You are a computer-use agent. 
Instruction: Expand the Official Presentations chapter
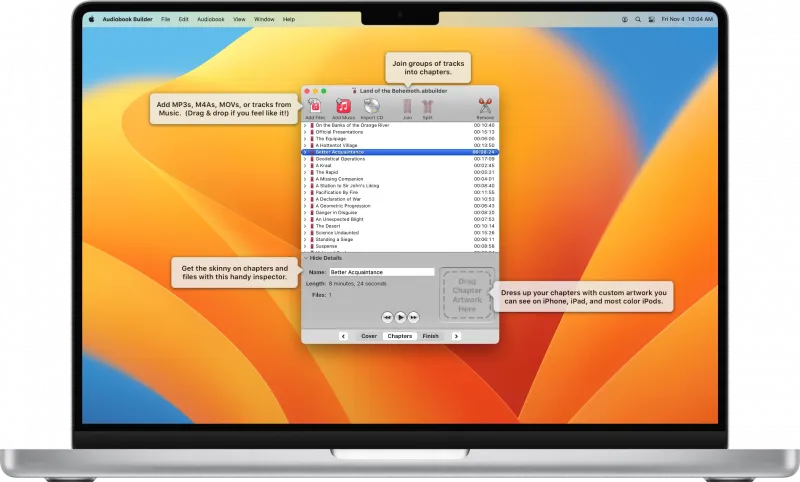305,132
